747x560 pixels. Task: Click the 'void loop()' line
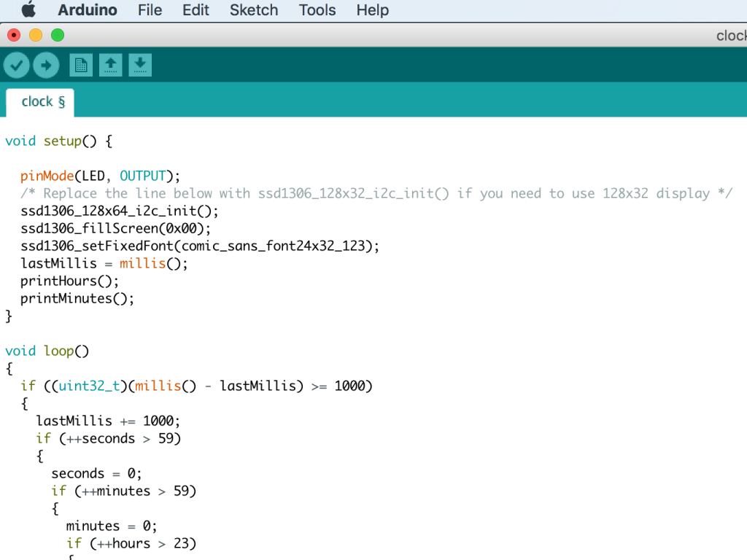click(47, 351)
